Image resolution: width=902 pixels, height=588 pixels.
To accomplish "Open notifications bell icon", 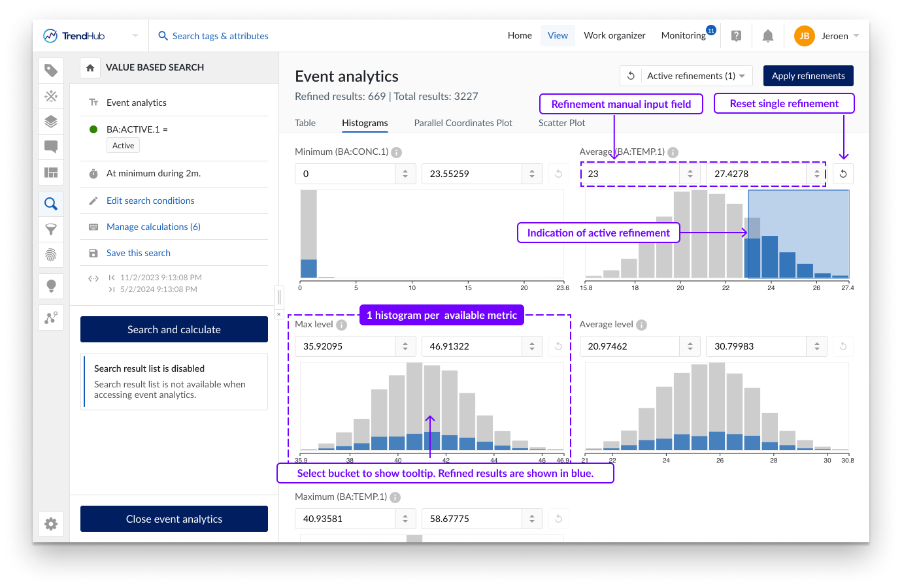I will (x=768, y=36).
